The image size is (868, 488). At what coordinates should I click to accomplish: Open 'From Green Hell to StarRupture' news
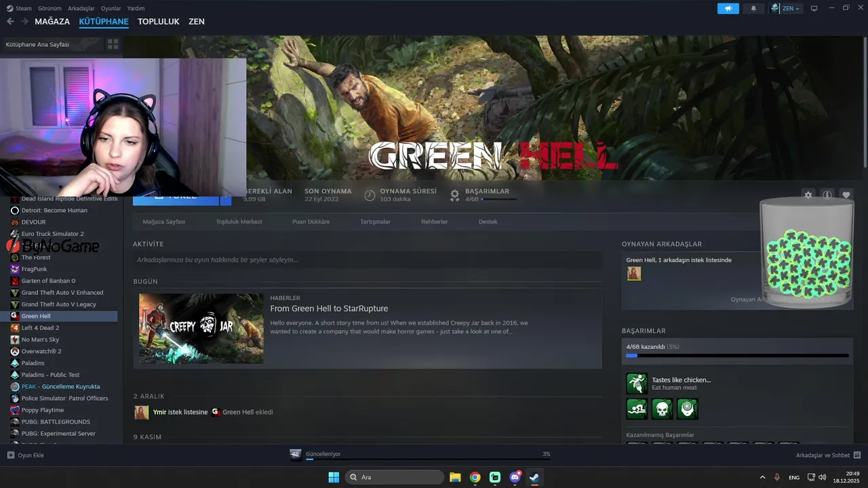click(329, 308)
